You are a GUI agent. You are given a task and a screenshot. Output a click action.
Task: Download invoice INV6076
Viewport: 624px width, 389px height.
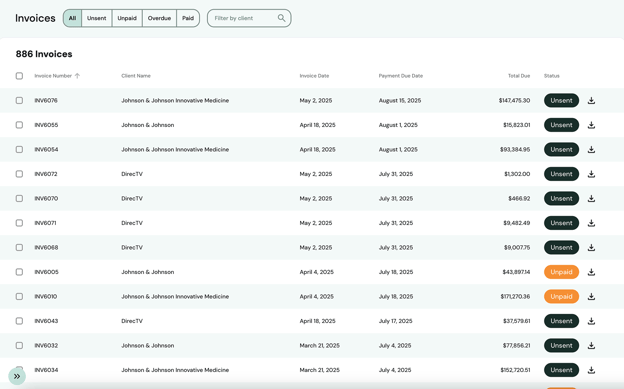coord(591,101)
